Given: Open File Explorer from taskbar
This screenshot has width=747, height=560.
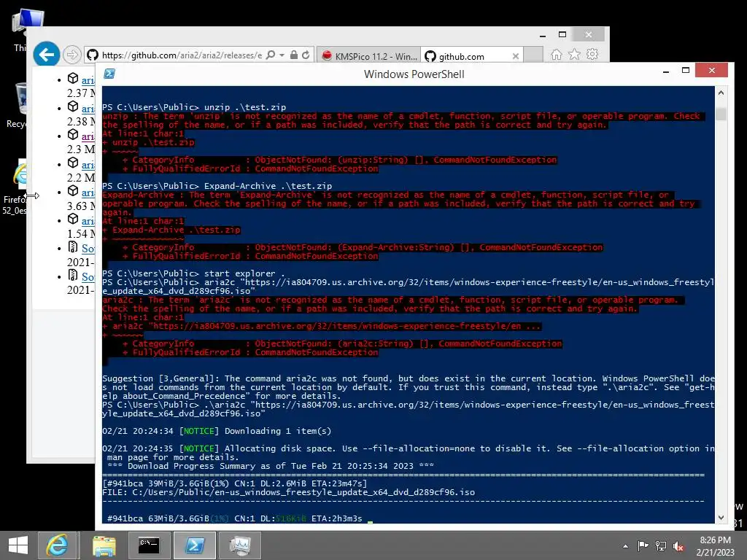Looking at the screenshot, I should tap(104, 545).
